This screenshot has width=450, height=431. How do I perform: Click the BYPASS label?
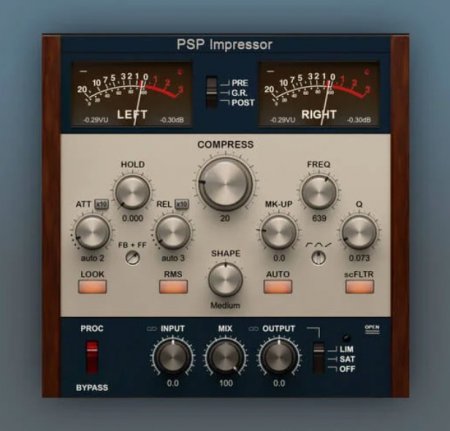click(92, 388)
